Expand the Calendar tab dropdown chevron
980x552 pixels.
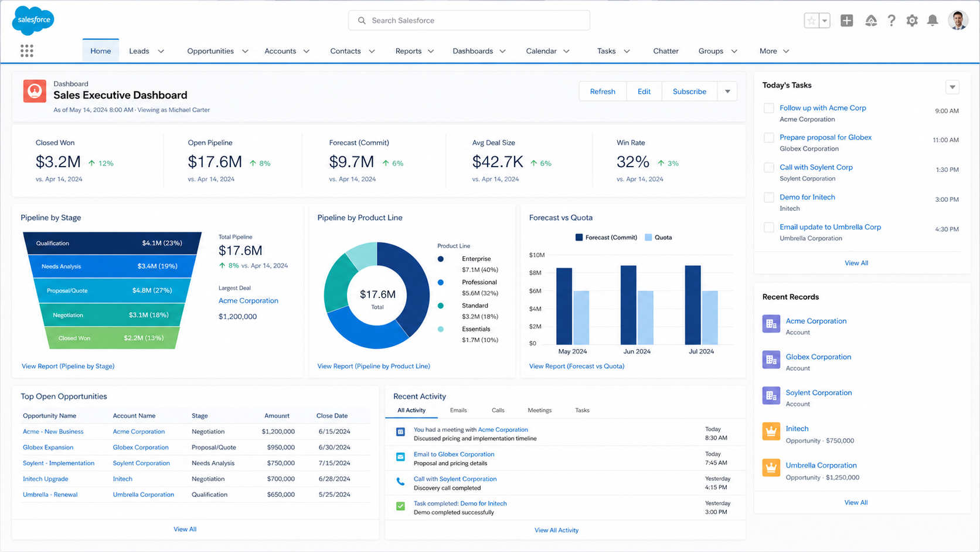566,51
